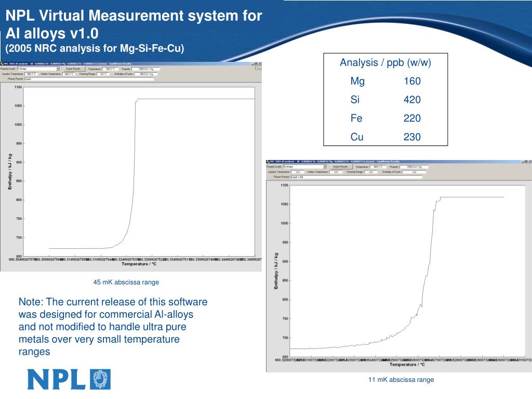Select Property value field in 45 mK window
Image resolution: width=532 pixels, height=399 pixels.
[x=145, y=69]
